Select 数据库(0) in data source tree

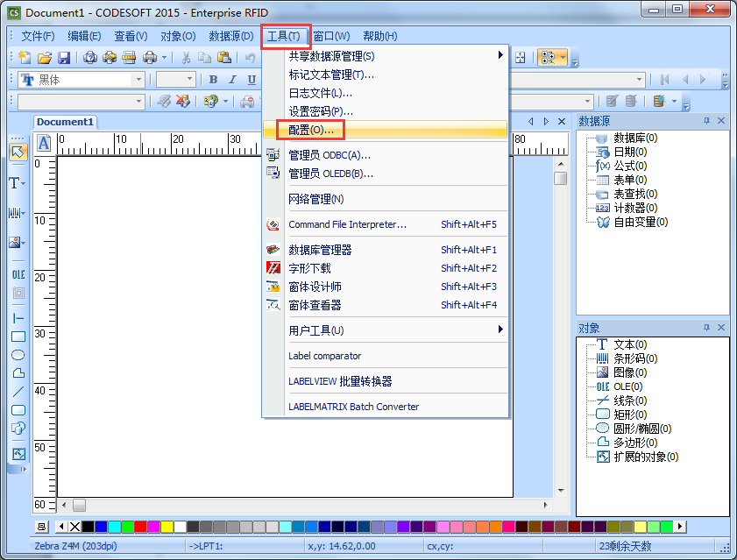[x=635, y=138]
